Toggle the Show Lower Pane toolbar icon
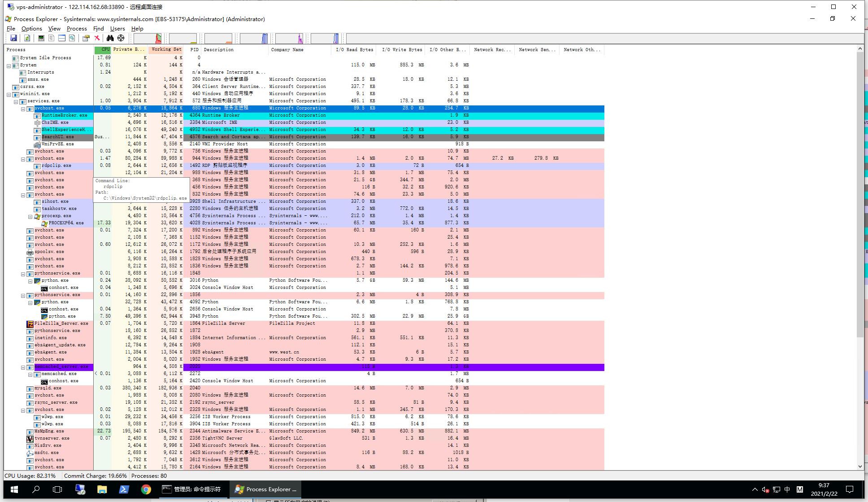The image size is (868, 502). (62, 38)
